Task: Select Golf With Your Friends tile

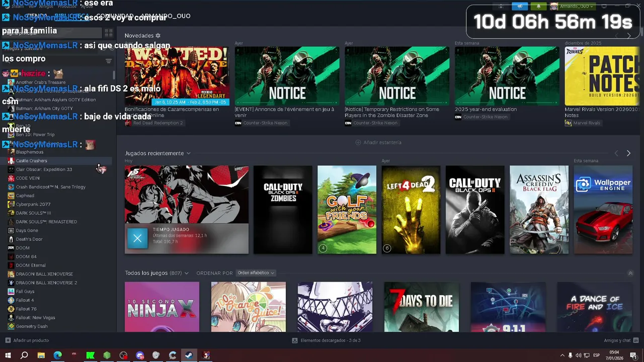Action: click(347, 210)
